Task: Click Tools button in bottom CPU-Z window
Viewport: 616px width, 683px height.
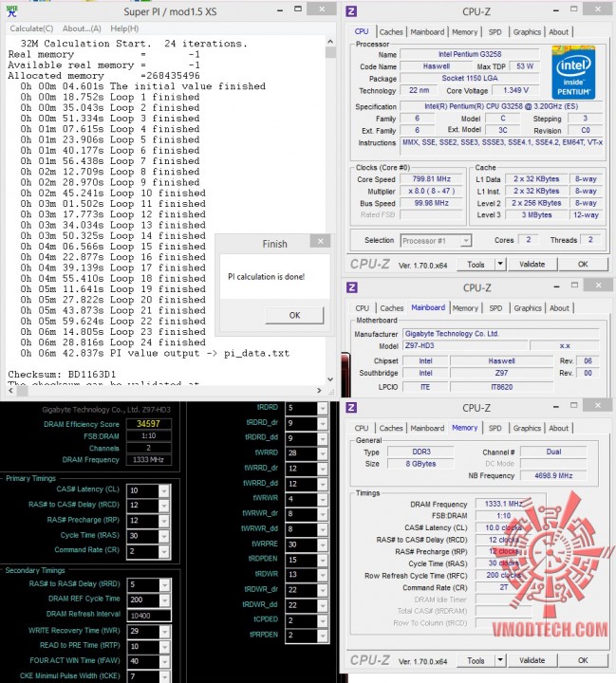Action: (476, 661)
